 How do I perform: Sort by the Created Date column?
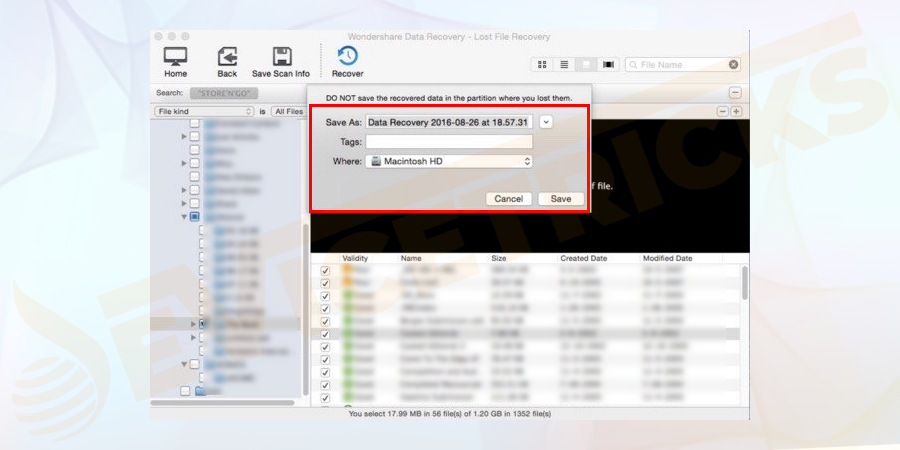coord(583,258)
